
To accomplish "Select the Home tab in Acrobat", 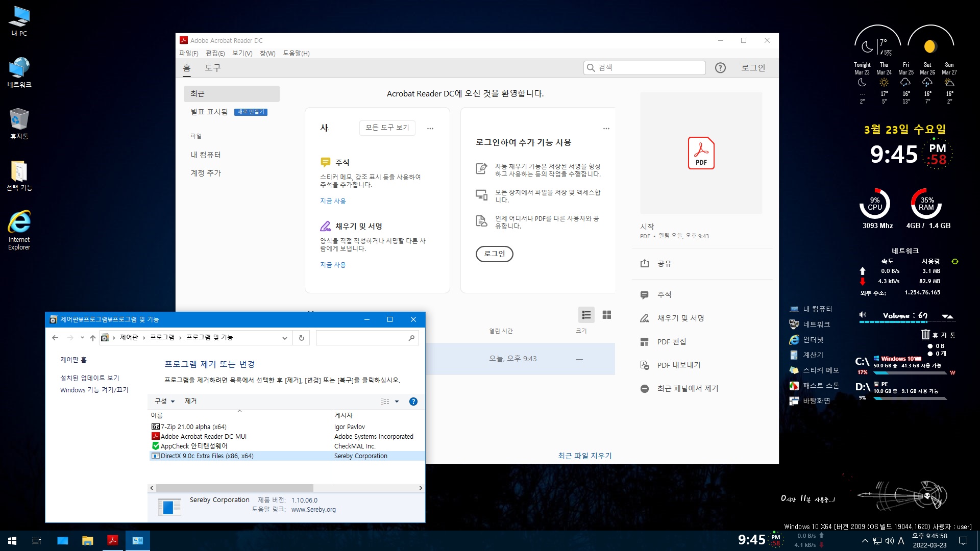I will point(187,68).
